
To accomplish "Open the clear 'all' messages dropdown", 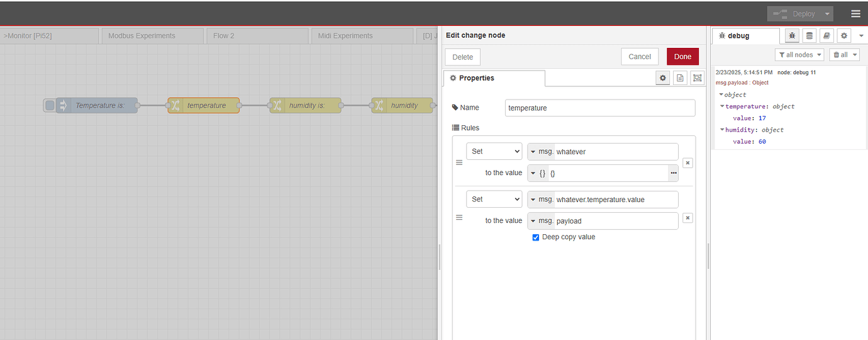I will pyautogui.click(x=844, y=55).
